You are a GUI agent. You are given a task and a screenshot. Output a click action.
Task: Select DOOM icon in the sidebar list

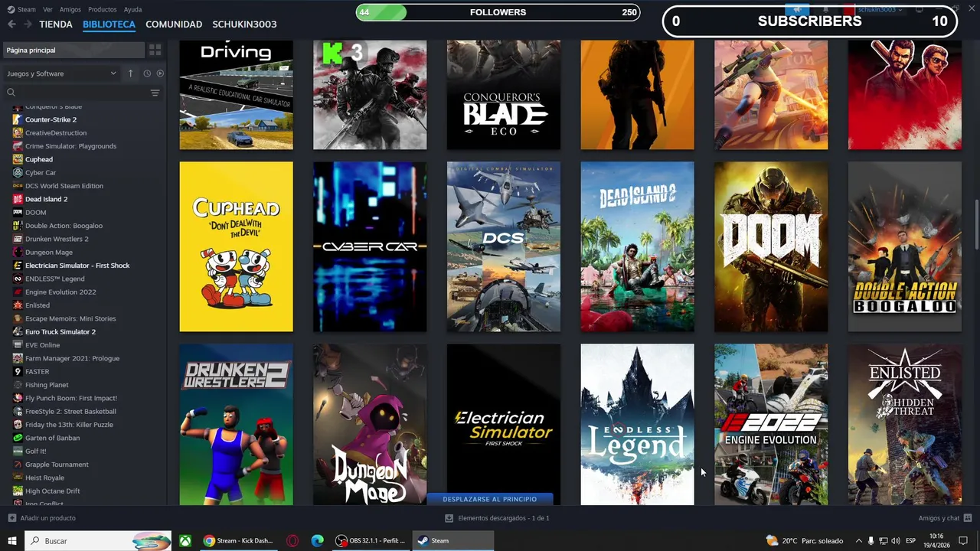click(x=18, y=212)
